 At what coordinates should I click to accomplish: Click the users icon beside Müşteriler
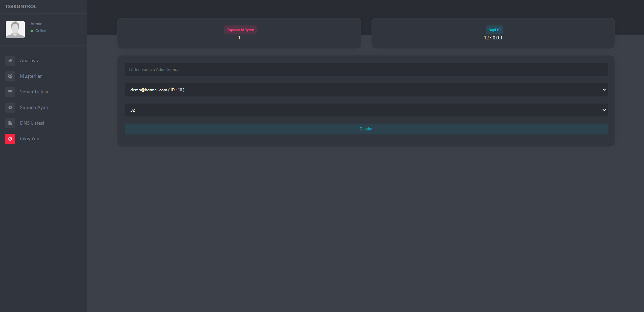(10, 76)
